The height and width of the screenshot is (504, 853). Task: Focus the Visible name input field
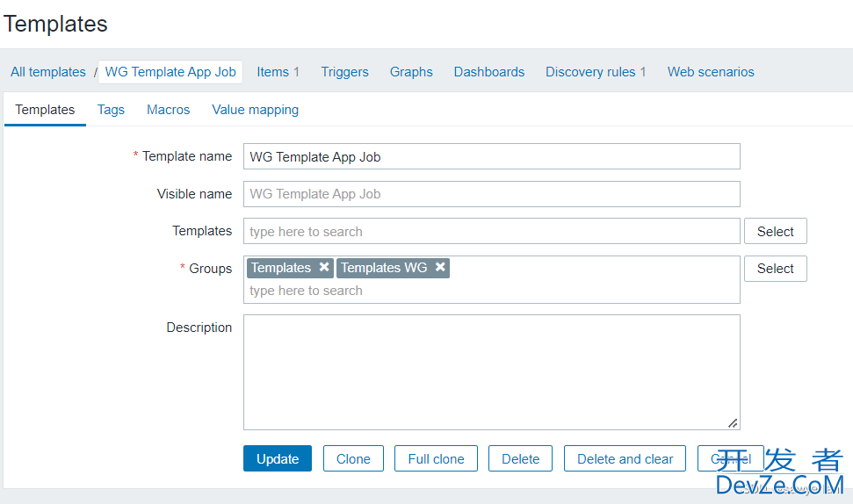(x=492, y=194)
